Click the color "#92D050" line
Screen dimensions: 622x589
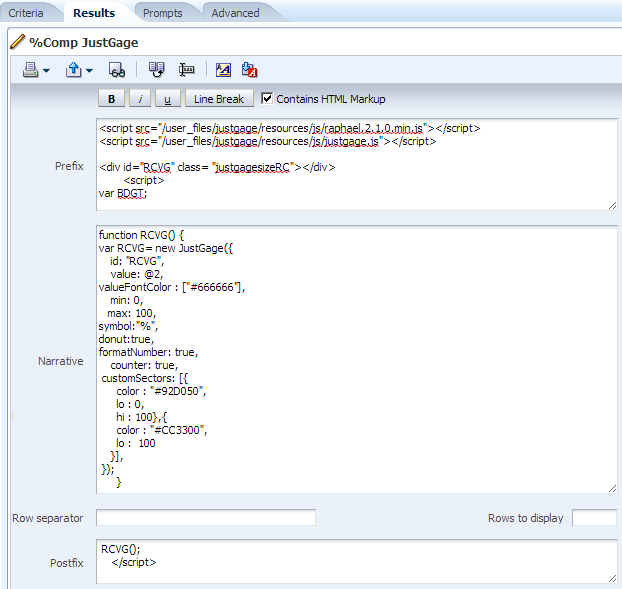tap(161, 391)
